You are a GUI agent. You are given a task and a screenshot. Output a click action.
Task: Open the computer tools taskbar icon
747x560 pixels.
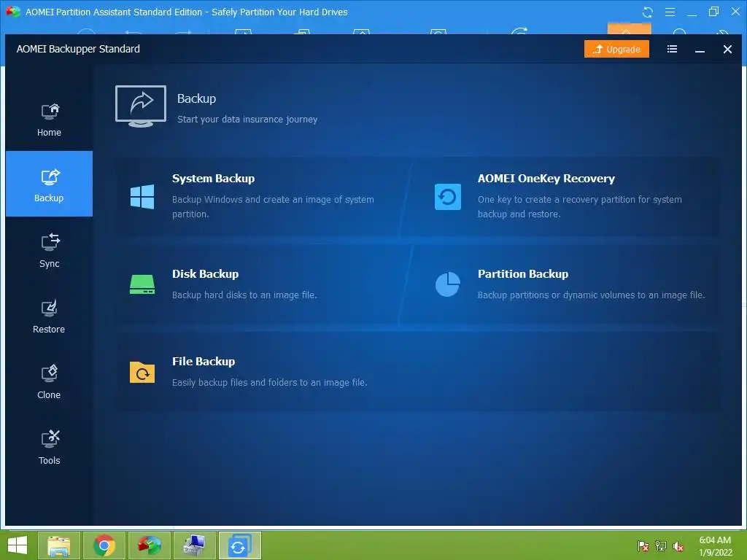tap(194, 545)
